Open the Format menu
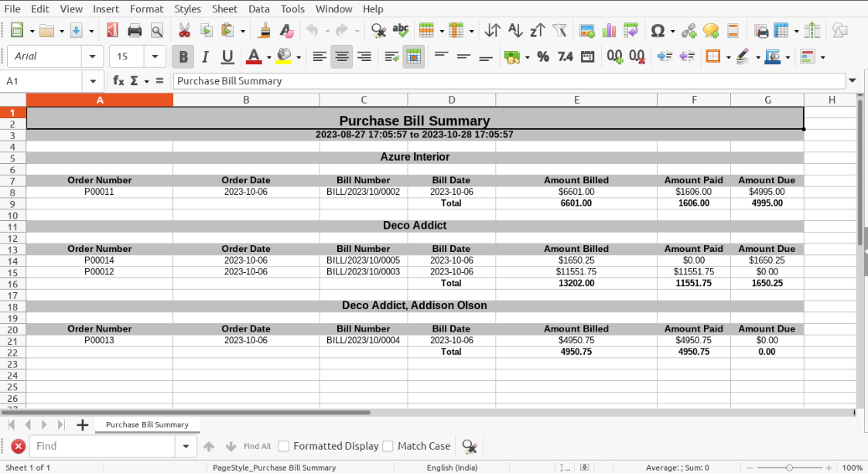Viewport: 868px width, 473px height. [x=147, y=9]
